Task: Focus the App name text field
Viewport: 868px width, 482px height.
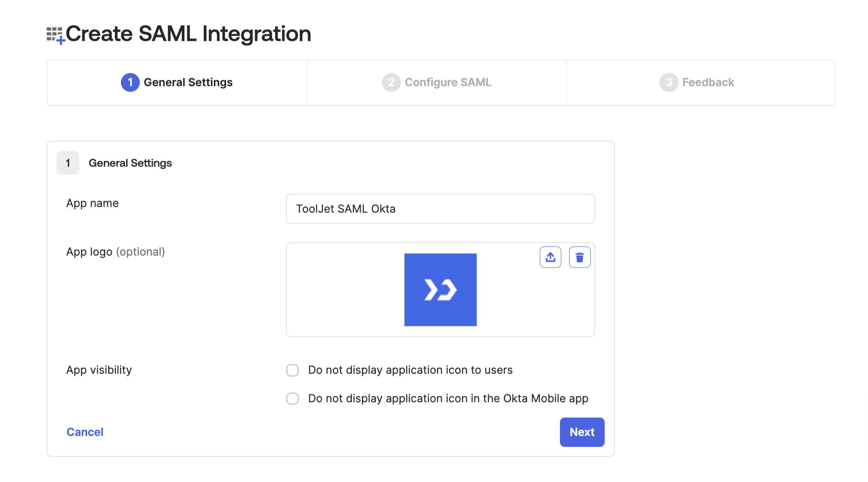Action: 440,209
